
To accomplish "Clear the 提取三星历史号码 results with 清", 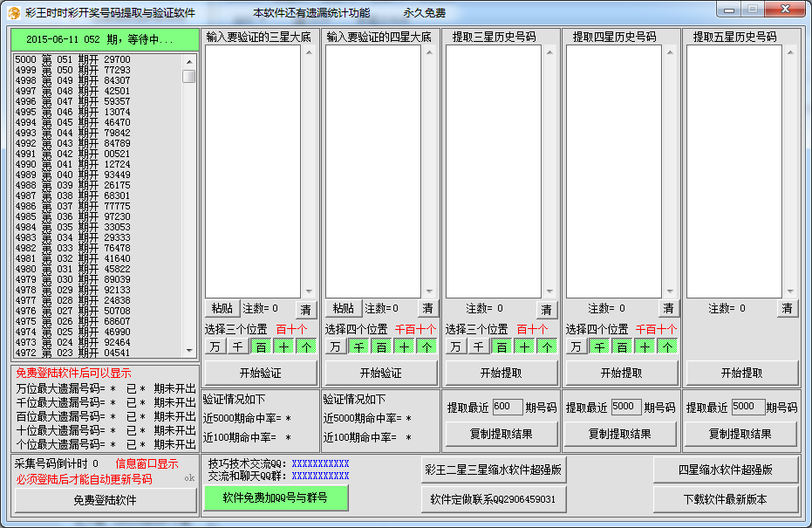I will tap(546, 309).
